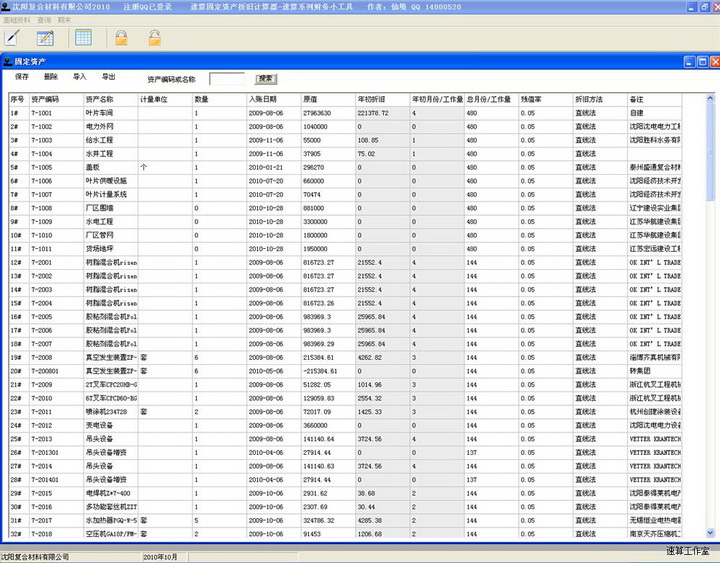Viewport: 720px width, 563px height.
Task: Maximize the 固定资产 child window
Action: 703,62
